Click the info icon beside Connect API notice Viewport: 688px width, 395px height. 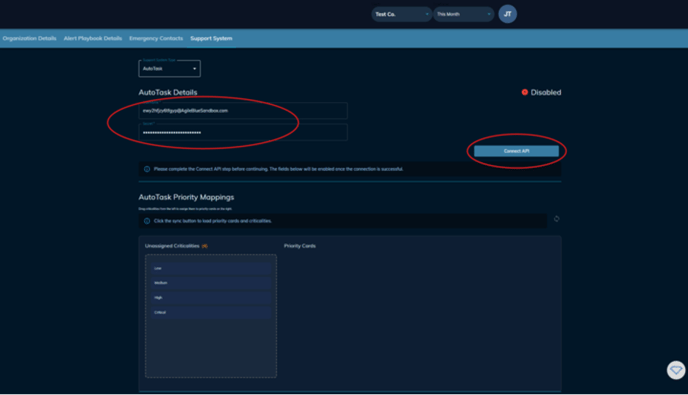[x=147, y=169]
